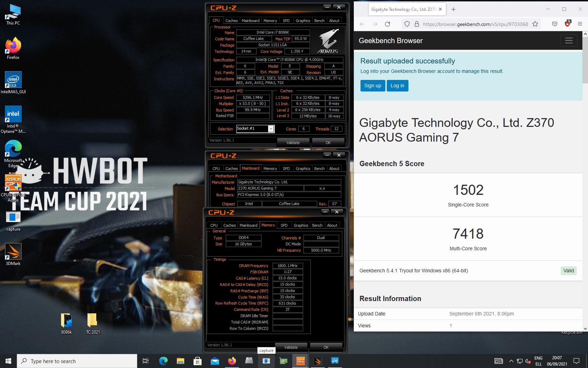Image resolution: width=588 pixels, height=368 pixels.
Task: Bookmark this page with star icon
Action: (535, 24)
